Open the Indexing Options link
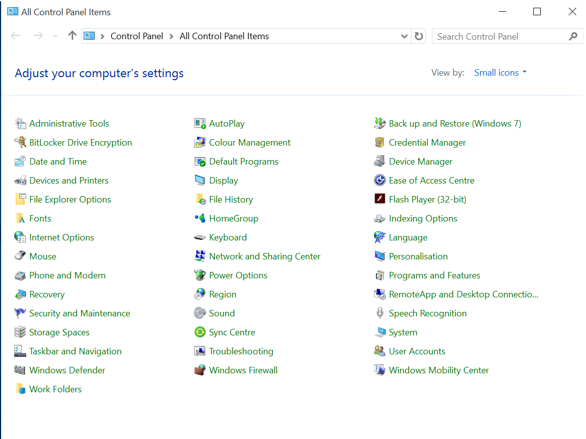Image resolution: width=586 pixels, height=439 pixels. point(423,218)
